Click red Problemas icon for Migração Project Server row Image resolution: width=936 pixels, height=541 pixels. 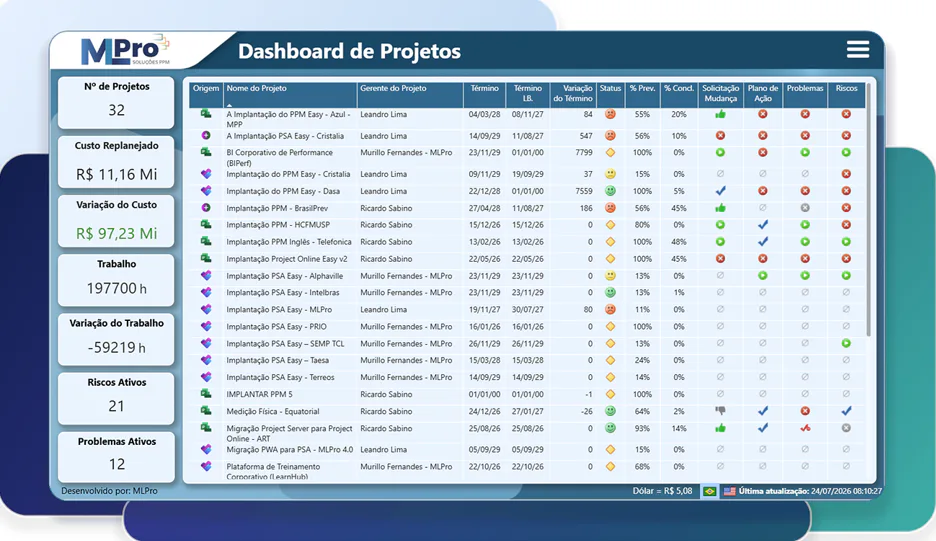pyautogui.click(x=805, y=428)
